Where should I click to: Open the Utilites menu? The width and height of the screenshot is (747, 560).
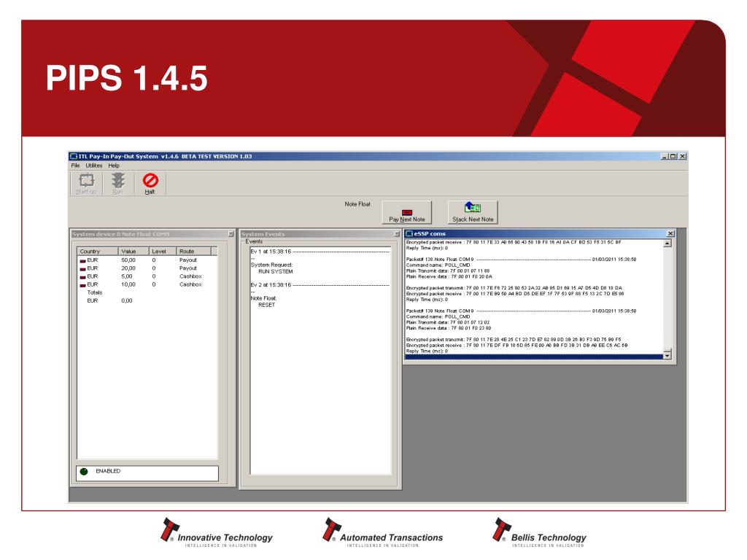[x=94, y=166]
